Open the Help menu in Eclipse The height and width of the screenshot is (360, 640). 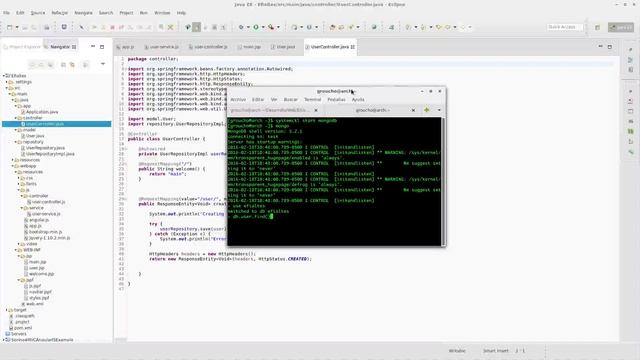pyautogui.click(x=181, y=13)
